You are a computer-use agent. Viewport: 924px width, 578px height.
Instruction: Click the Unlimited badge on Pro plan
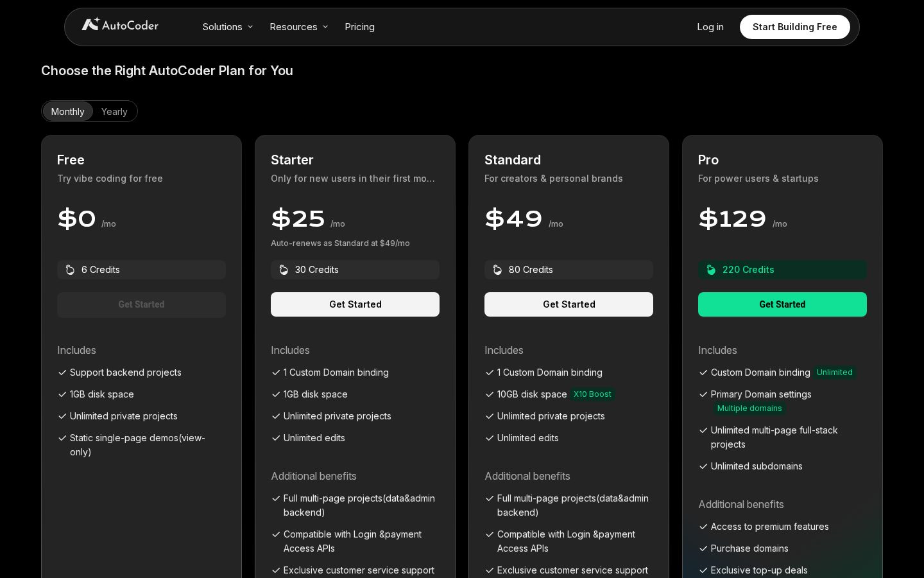click(834, 372)
